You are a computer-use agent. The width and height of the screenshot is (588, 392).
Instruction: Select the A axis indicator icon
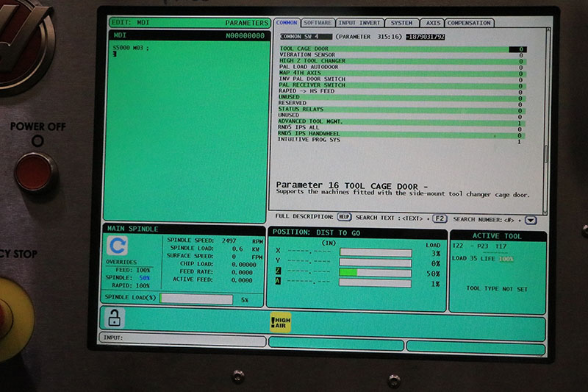278,281
